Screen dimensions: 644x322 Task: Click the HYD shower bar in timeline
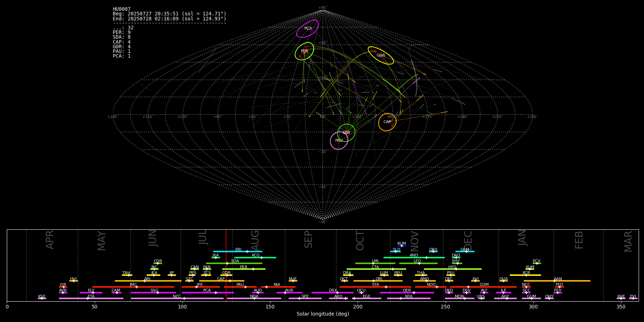(x=453, y=269)
